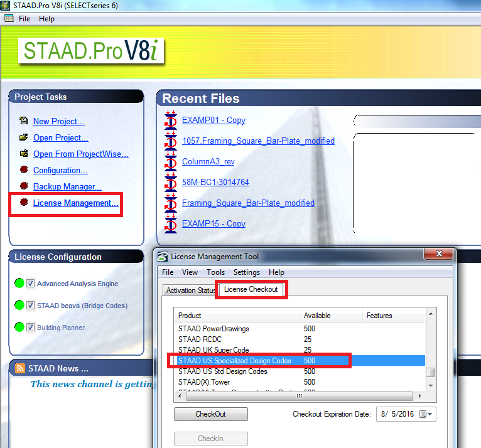The height and width of the screenshot is (448, 481).
Task: Click the file icon next to 58M-BC1-3014764
Action: tap(171, 182)
